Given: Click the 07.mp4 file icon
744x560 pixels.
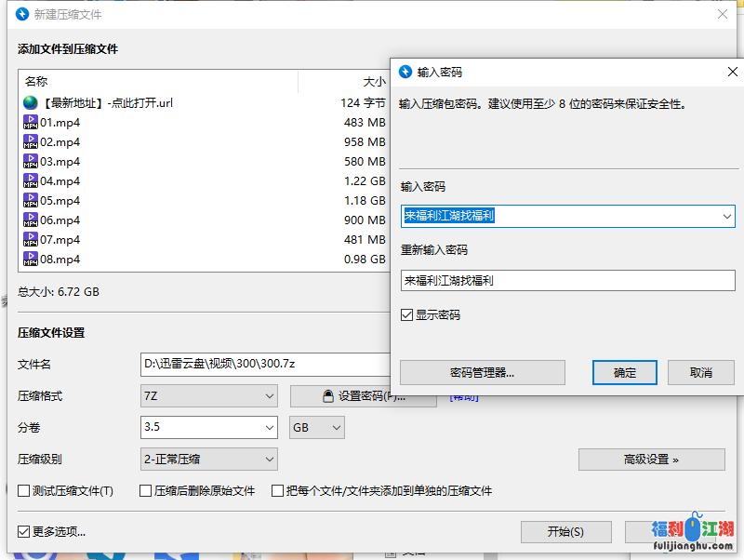Looking at the screenshot, I should click(x=31, y=239).
